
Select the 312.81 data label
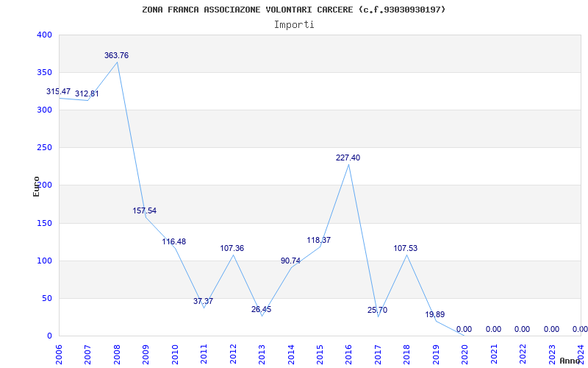point(87,94)
